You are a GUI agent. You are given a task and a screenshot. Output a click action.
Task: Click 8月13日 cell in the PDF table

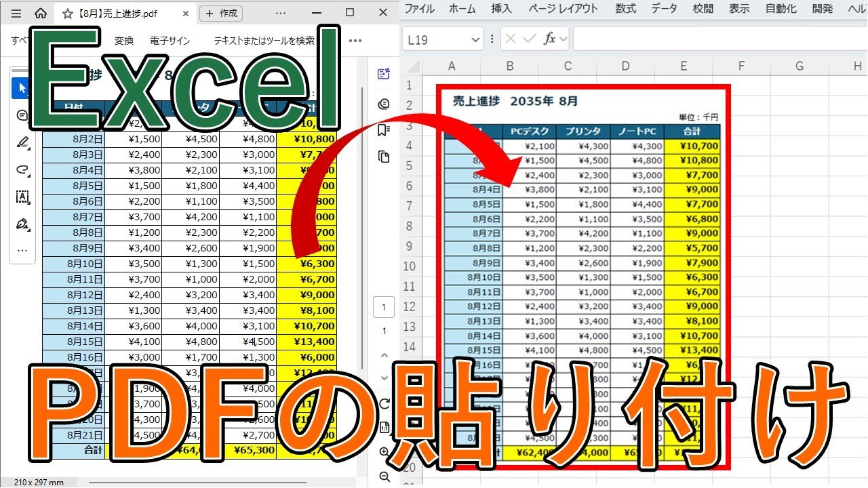[x=74, y=310]
